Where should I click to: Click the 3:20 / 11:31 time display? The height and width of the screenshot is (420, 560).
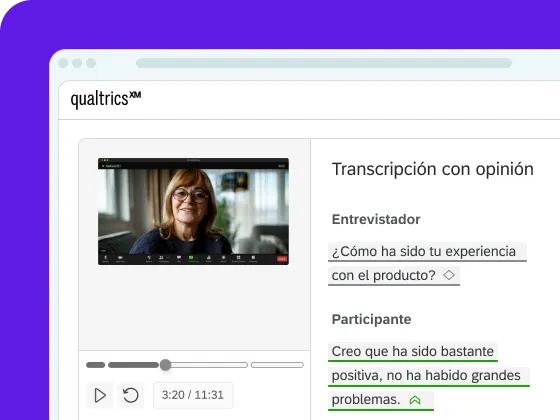pyautogui.click(x=193, y=395)
